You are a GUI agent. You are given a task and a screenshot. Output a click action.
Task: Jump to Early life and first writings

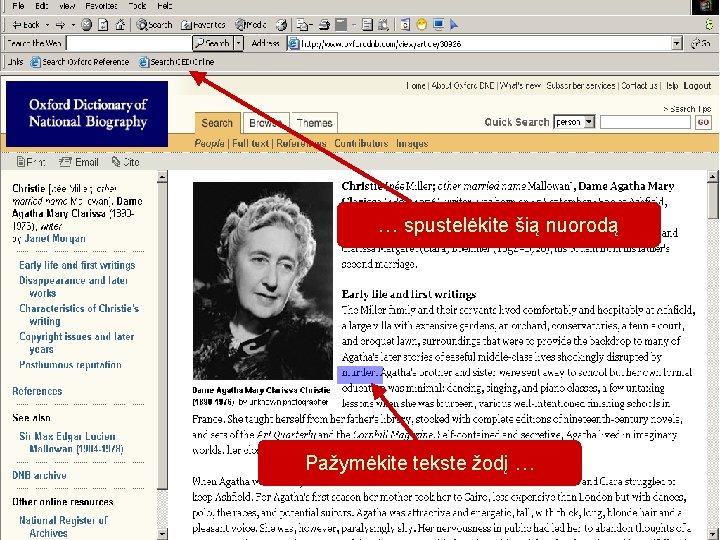pyautogui.click(x=77, y=265)
